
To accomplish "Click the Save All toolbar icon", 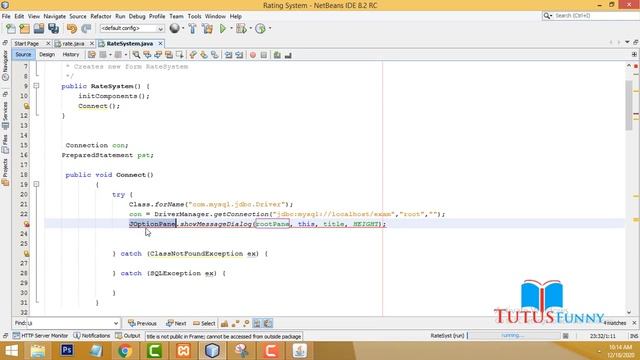I will pos(53,29).
